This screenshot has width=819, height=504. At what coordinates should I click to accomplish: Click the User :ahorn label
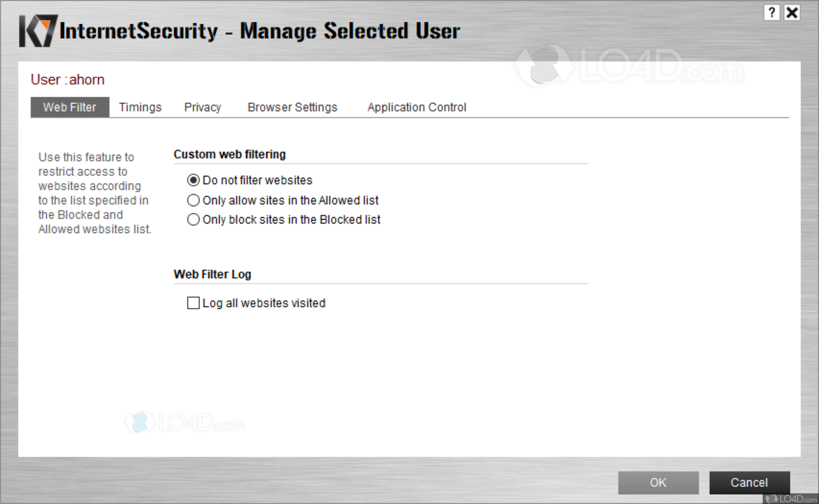(x=68, y=79)
